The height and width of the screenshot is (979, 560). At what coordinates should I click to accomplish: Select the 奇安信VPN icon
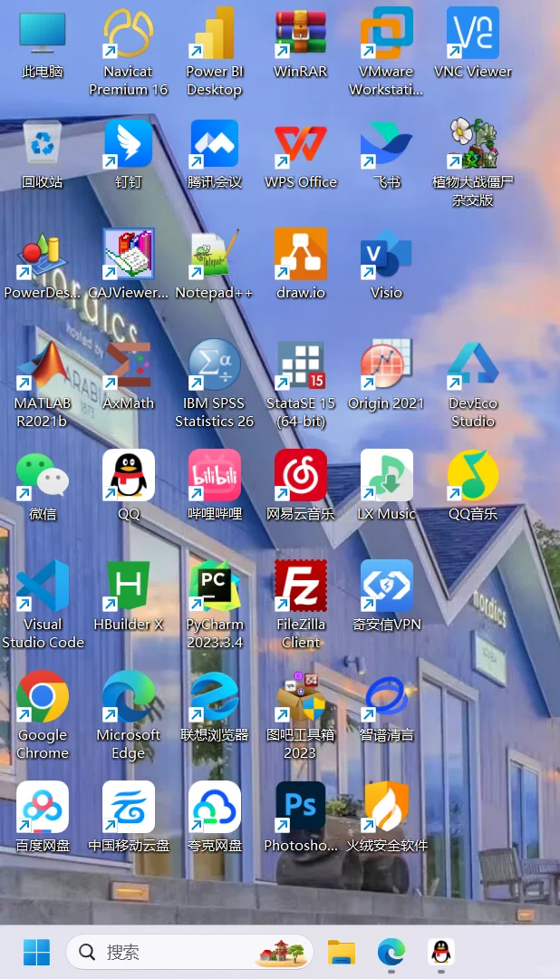[386, 586]
